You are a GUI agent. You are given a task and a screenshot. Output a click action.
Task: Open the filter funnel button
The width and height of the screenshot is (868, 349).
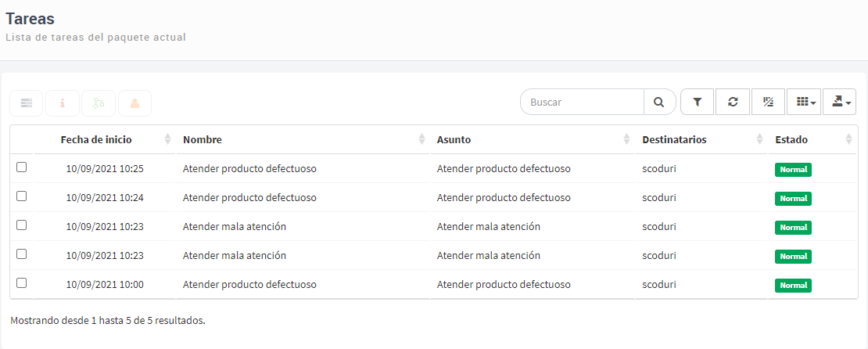point(698,102)
